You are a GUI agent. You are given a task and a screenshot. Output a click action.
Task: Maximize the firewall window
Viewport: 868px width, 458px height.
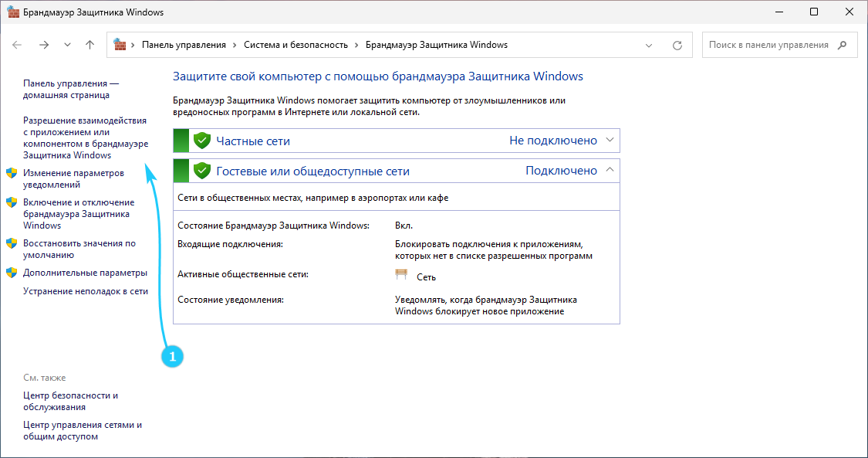coord(814,12)
